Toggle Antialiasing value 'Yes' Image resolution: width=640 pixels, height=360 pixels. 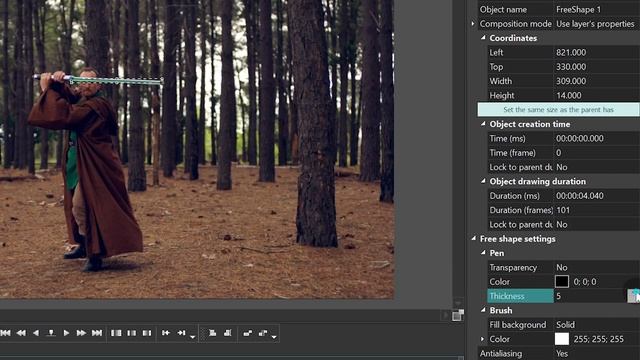point(596,353)
